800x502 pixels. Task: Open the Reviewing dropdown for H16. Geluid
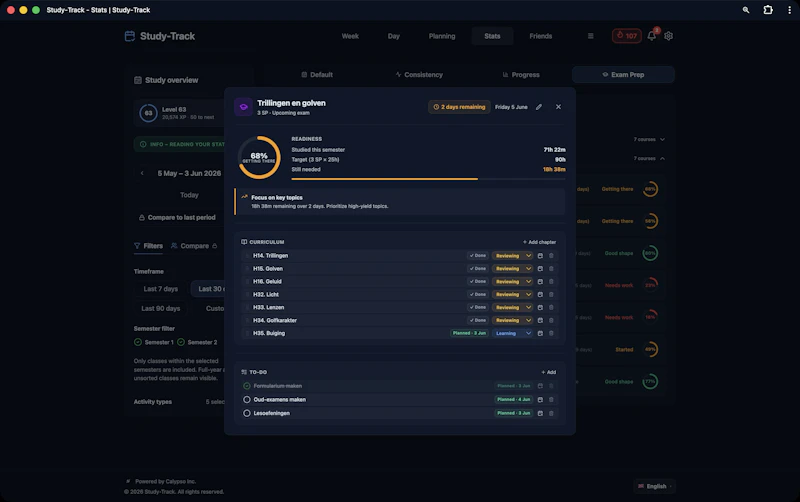[x=512, y=282]
